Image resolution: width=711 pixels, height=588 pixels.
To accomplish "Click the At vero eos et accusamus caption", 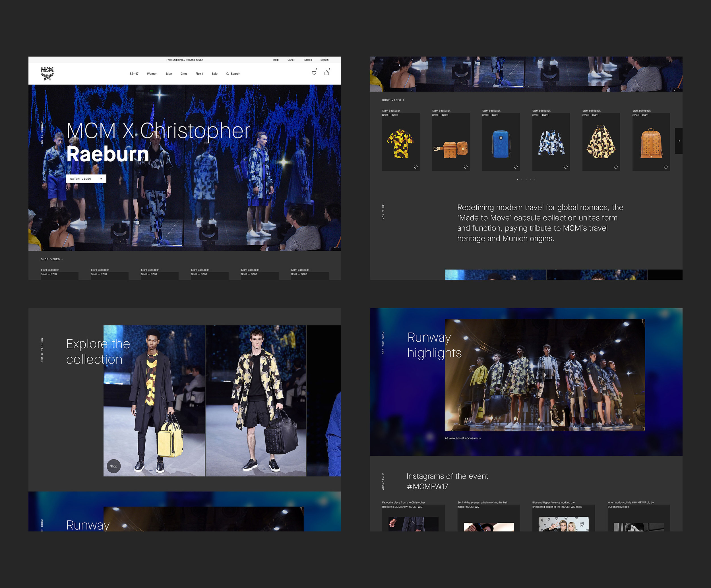I will [462, 438].
